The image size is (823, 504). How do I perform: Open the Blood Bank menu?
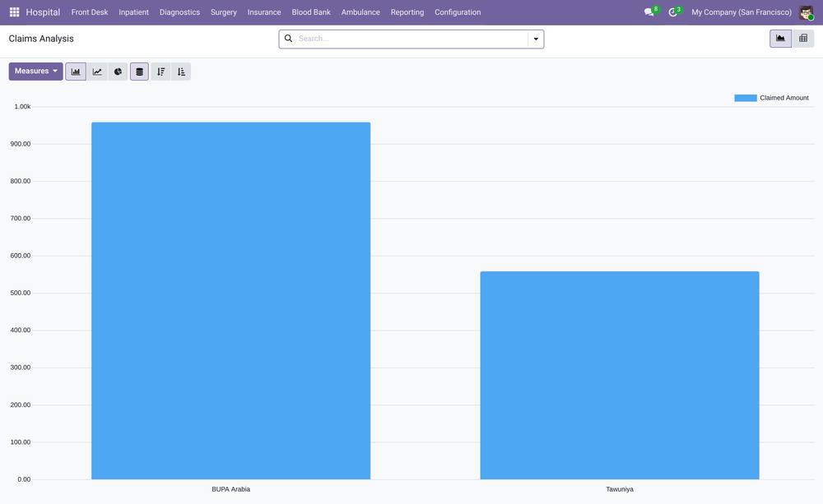pos(311,12)
